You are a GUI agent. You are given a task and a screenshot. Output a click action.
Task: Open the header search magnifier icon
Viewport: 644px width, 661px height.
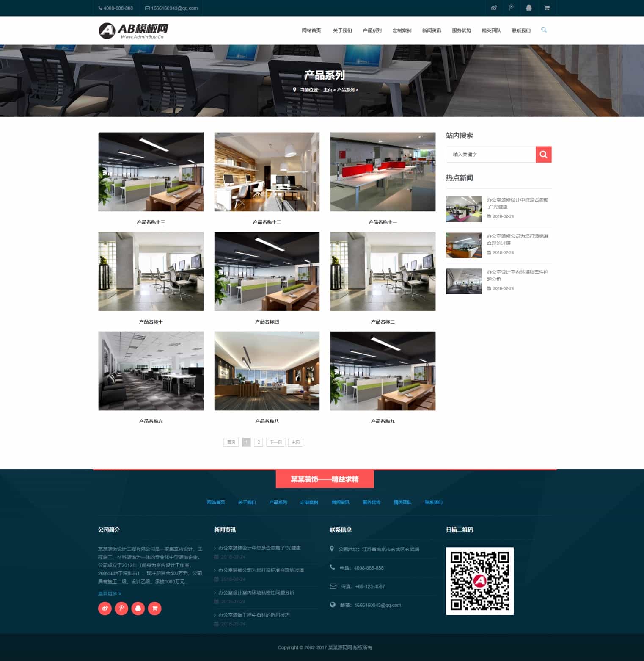point(544,30)
